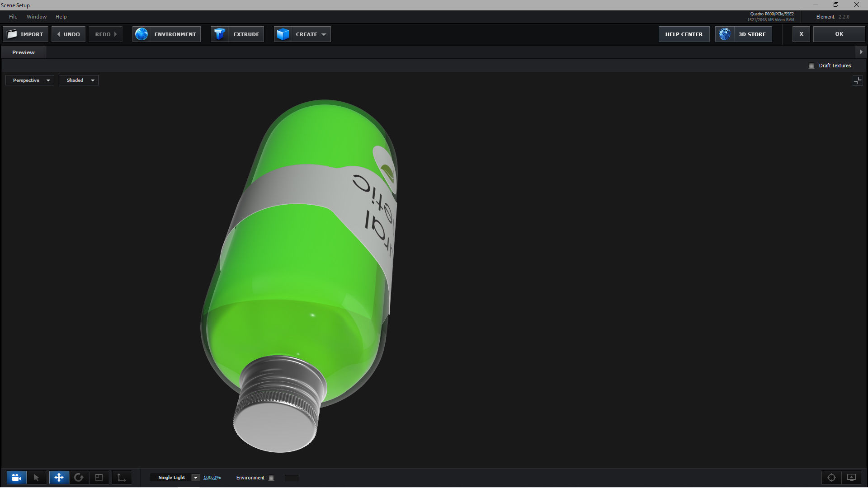
Task: Open the Create dropdown menu
Action: [302, 34]
